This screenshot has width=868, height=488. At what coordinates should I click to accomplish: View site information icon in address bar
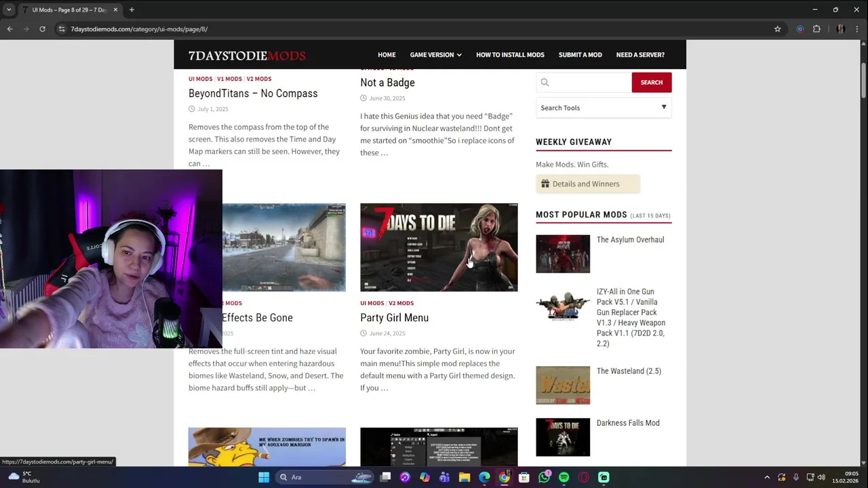62,29
